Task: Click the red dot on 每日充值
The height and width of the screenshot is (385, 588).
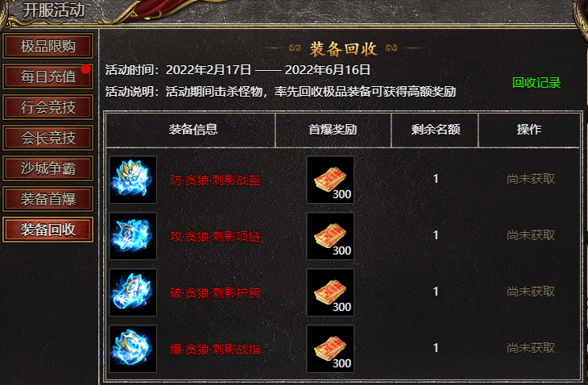Action: 86,68
